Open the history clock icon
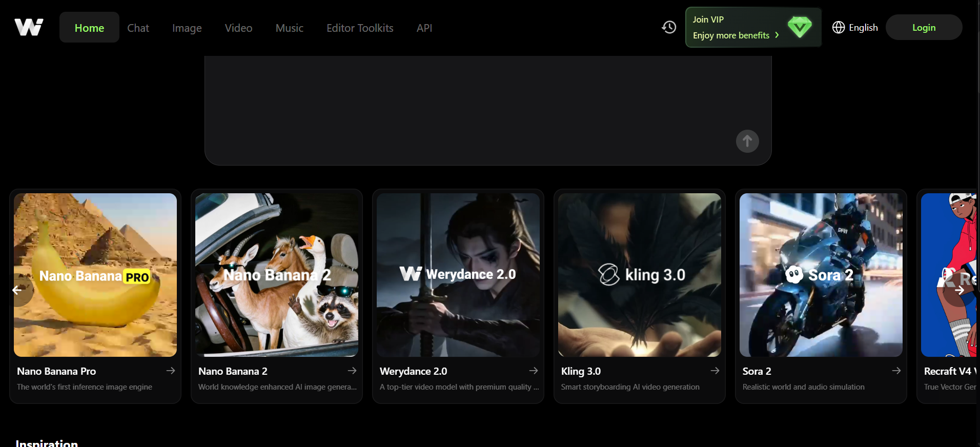Image resolution: width=980 pixels, height=447 pixels. 669,27
